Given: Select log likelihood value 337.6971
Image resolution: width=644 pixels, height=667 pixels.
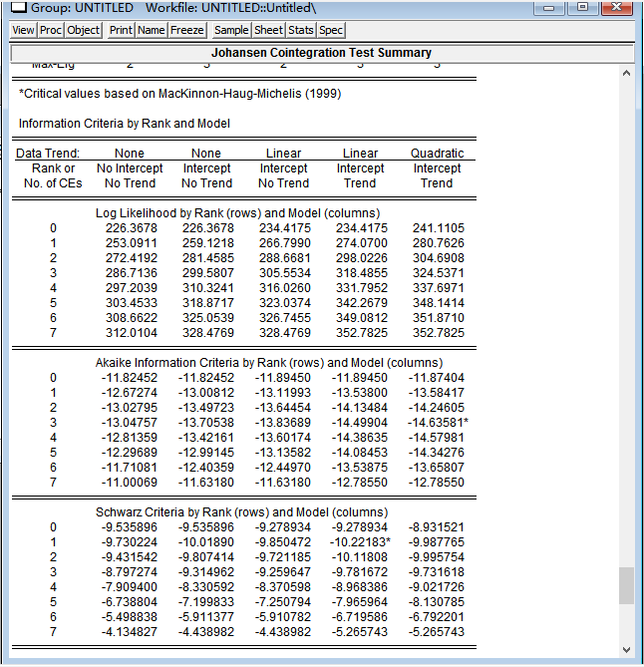Looking at the screenshot, I should tap(438, 288).
